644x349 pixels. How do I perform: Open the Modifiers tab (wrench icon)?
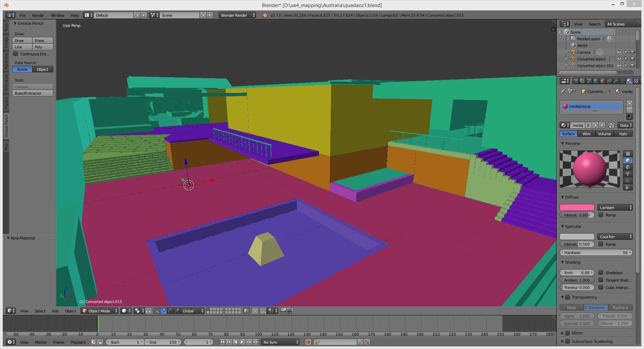(x=616, y=81)
